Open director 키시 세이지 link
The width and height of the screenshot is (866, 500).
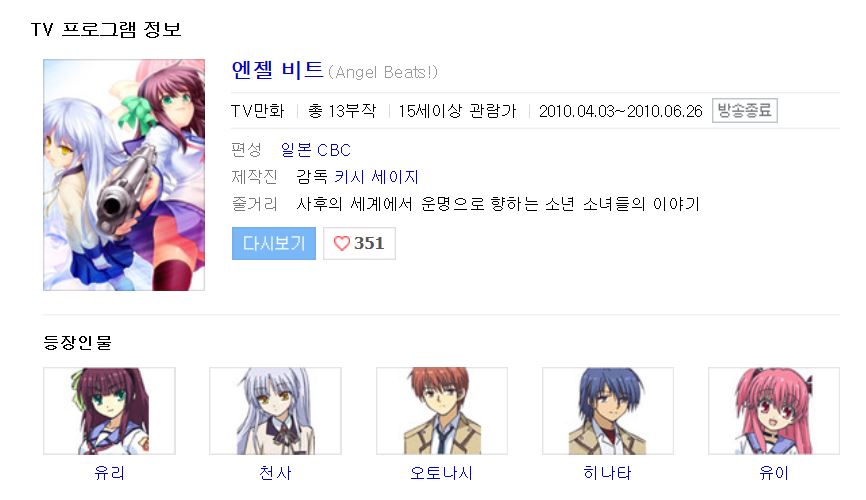[376, 177]
